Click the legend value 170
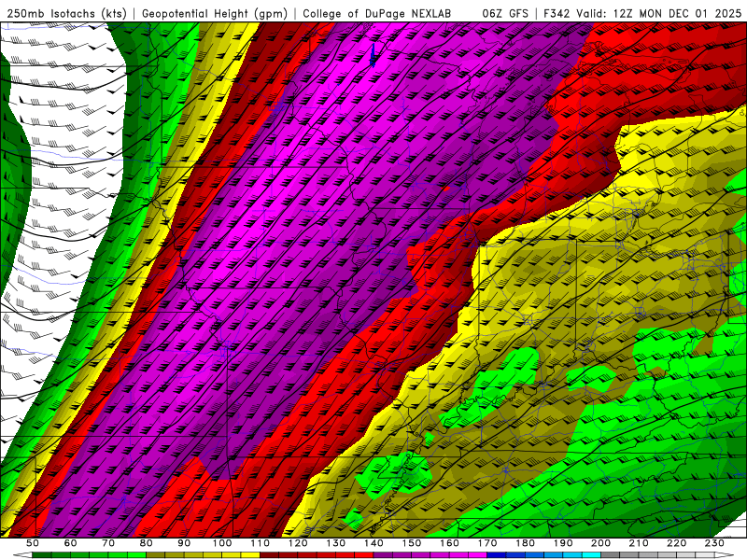 coord(486,543)
